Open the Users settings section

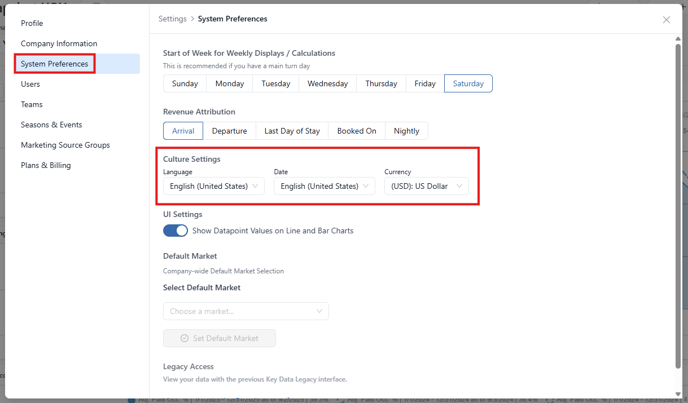30,84
